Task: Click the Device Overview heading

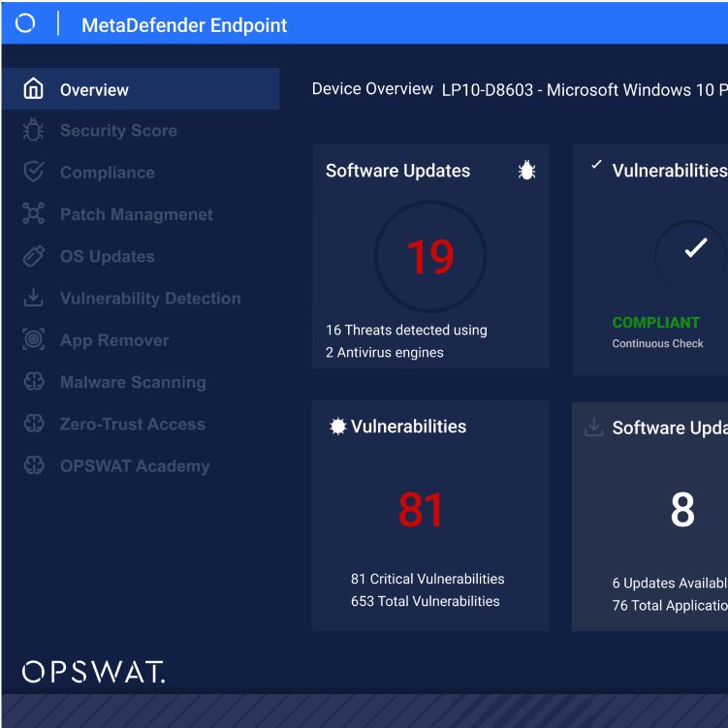Action: click(372, 88)
